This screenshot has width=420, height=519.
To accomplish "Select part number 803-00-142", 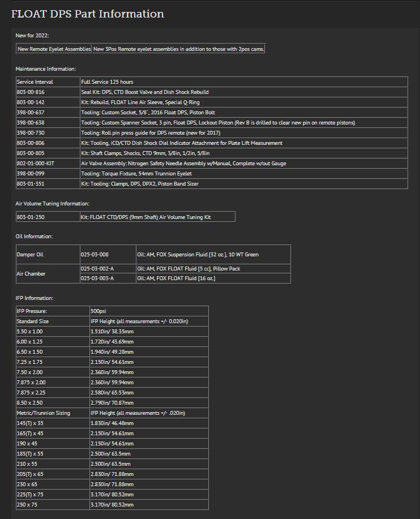I will pyautogui.click(x=31, y=102).
